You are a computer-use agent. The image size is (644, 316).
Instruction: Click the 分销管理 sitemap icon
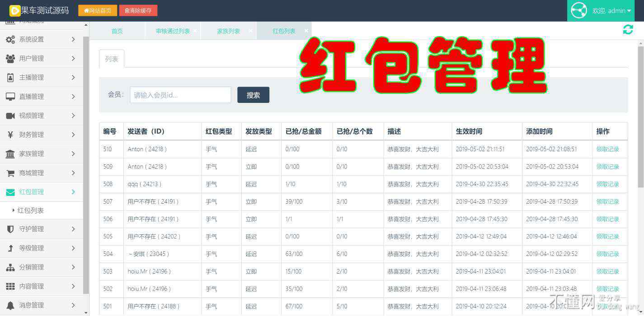10,267
